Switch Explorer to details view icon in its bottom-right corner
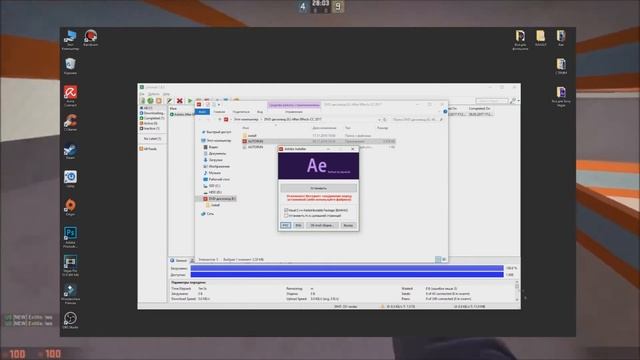 click(x=438, y=260)
